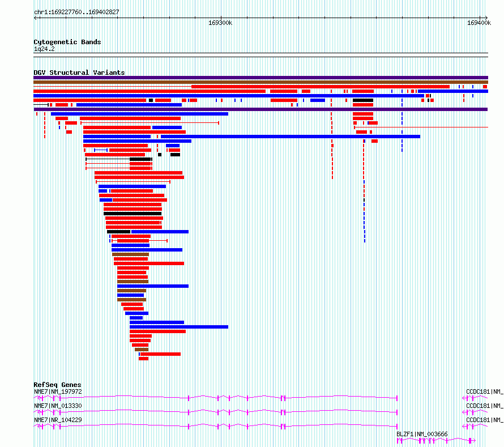The image size is (504, 447).
Task: Click the 1q24.2 band label
Action: pos(44,49)
